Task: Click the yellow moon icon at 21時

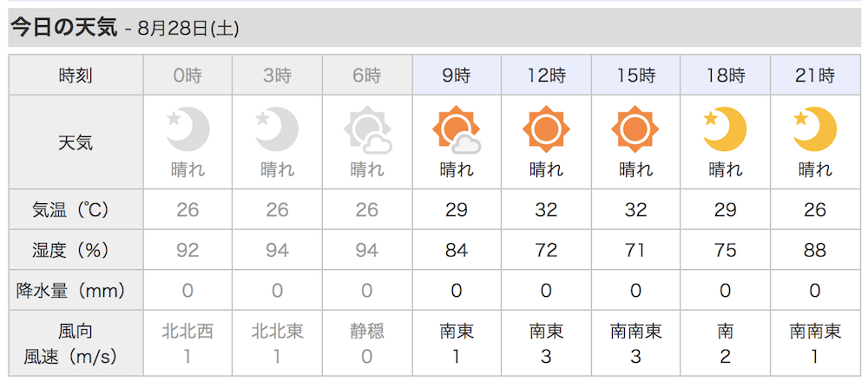Action: click(x=815, y=129)
